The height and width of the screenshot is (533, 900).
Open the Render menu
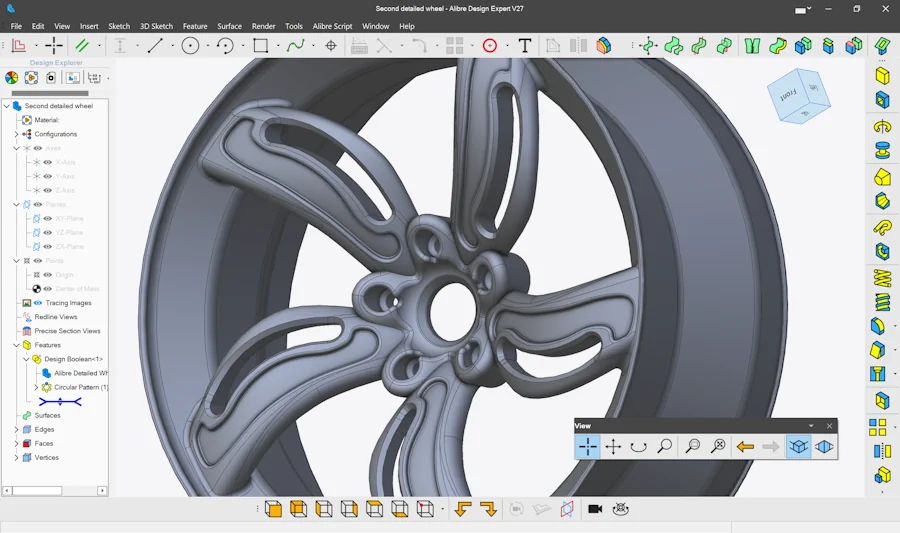263,26
